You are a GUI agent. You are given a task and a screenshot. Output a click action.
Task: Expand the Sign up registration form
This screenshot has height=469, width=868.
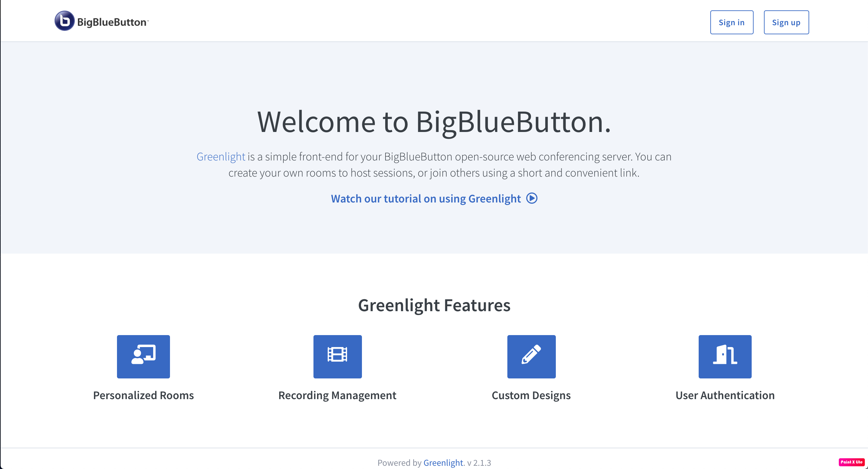pos(786,22)
